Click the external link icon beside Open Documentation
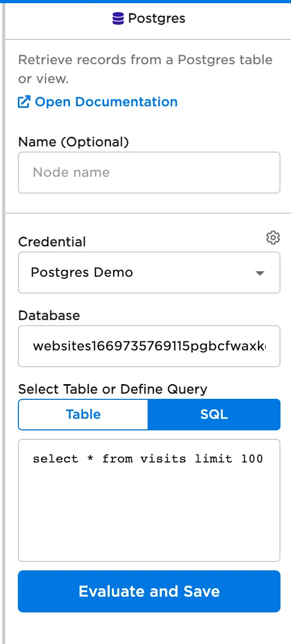The width and height of the screenshot is (291, 644). 24,102
